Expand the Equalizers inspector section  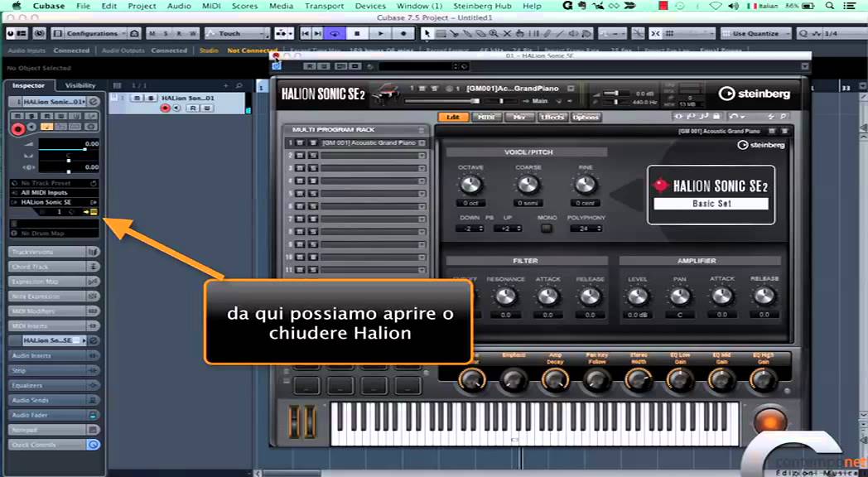coord(55,385)
